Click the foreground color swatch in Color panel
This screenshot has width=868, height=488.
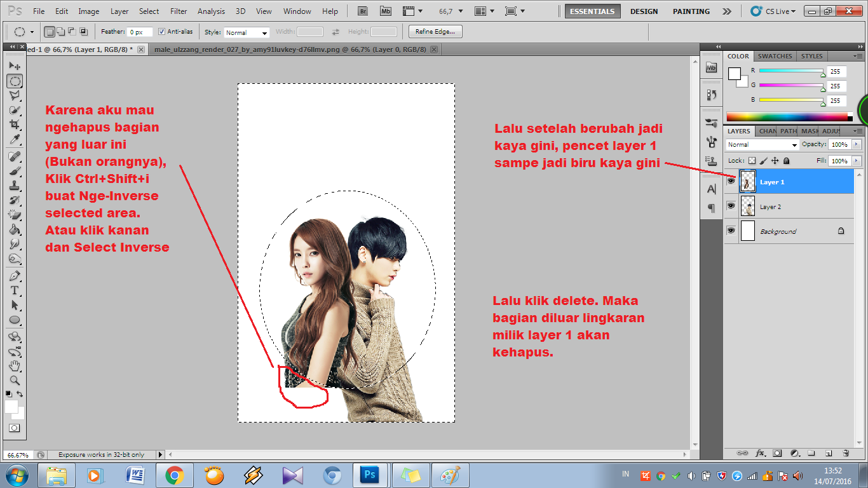pyautogui.click(x=735, y=73)
